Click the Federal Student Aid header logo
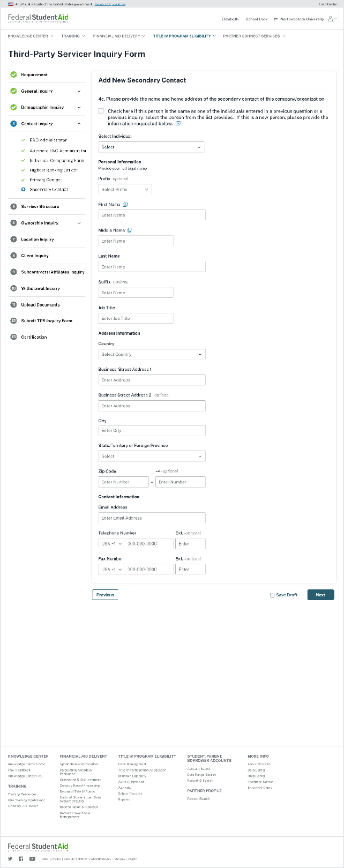344x868 pixels. pos(38,19)
